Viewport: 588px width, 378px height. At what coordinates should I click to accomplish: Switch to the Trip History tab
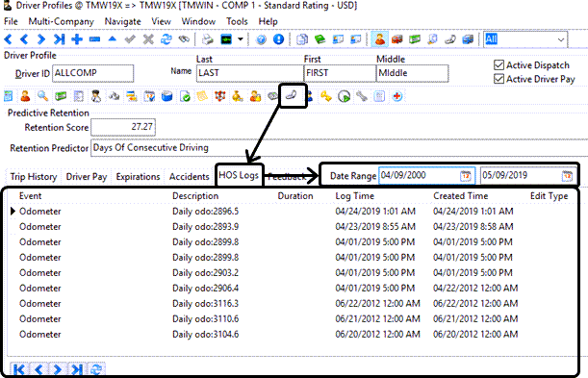(34, 176)
